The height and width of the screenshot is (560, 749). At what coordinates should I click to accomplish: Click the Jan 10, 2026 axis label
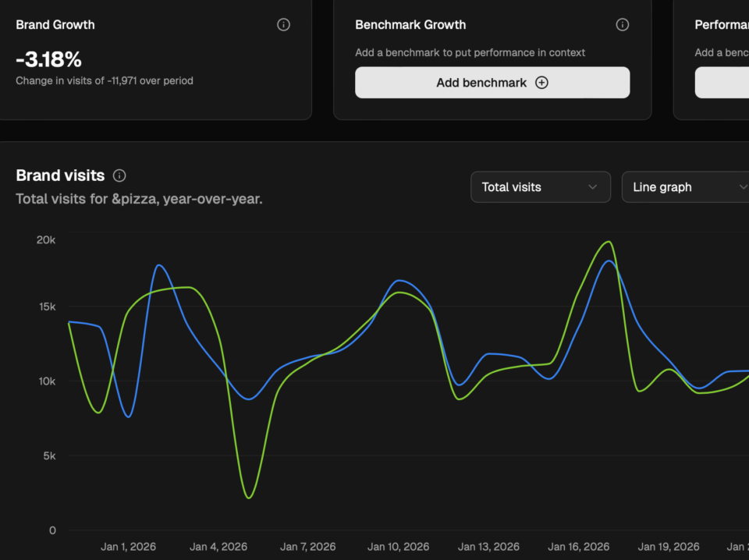click(399, 547)
